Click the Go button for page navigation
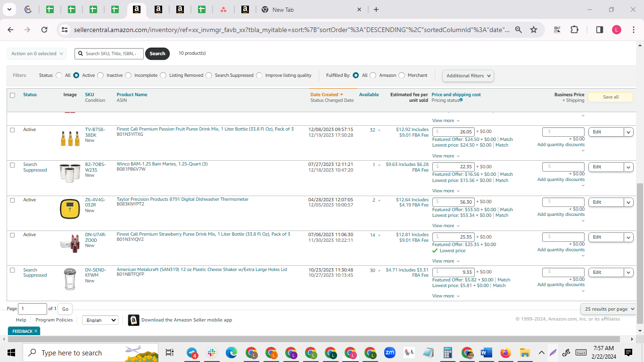Image resolution: width=644 pixels, height=362 pixels. tap(65, 309)
